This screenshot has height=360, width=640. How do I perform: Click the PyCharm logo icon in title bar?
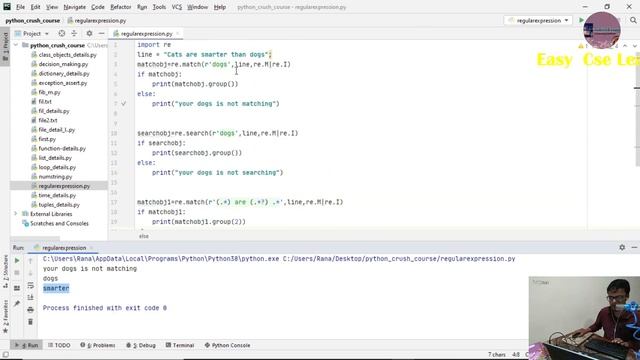coord(7,7)
